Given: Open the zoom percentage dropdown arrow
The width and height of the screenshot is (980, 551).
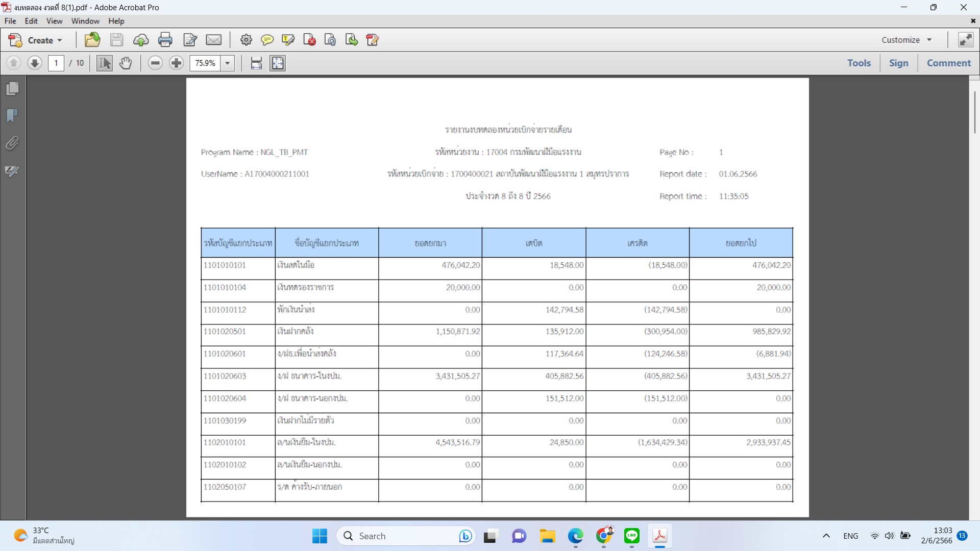Looking at the screenshot, I should [228, 63].
